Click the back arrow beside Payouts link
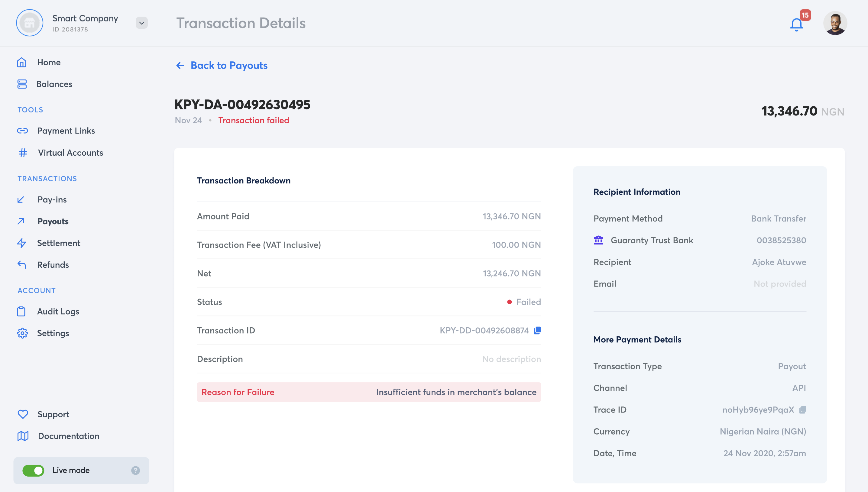The image size is (868, 492). (180, 65)
